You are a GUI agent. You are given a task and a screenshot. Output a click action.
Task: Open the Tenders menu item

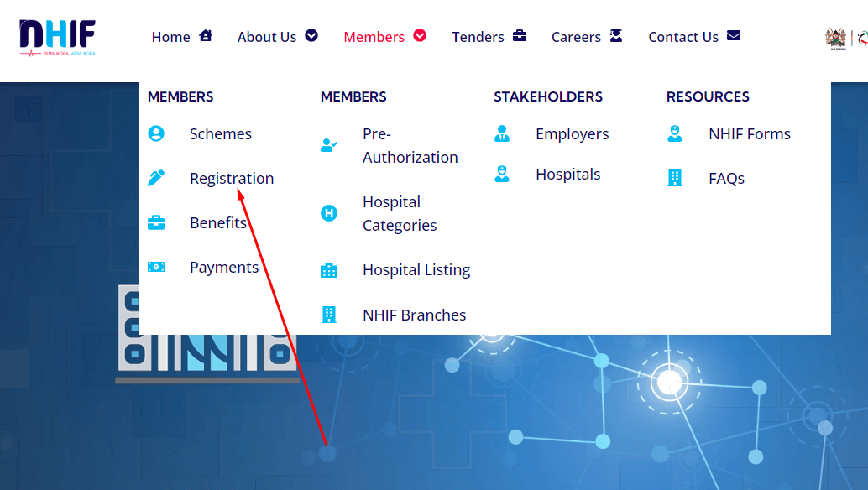(x=478, y=37)
